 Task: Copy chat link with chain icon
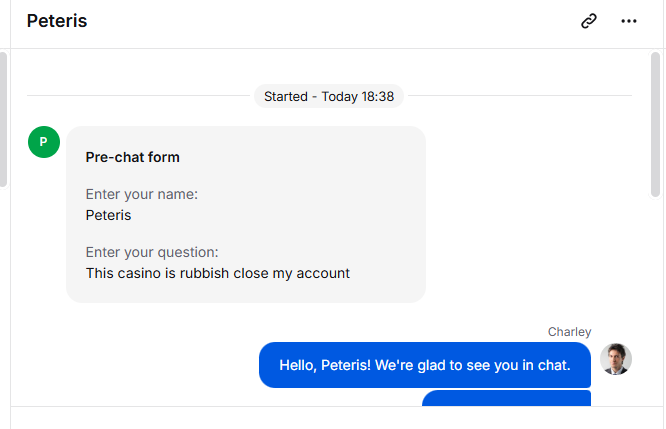pos(589,21)
